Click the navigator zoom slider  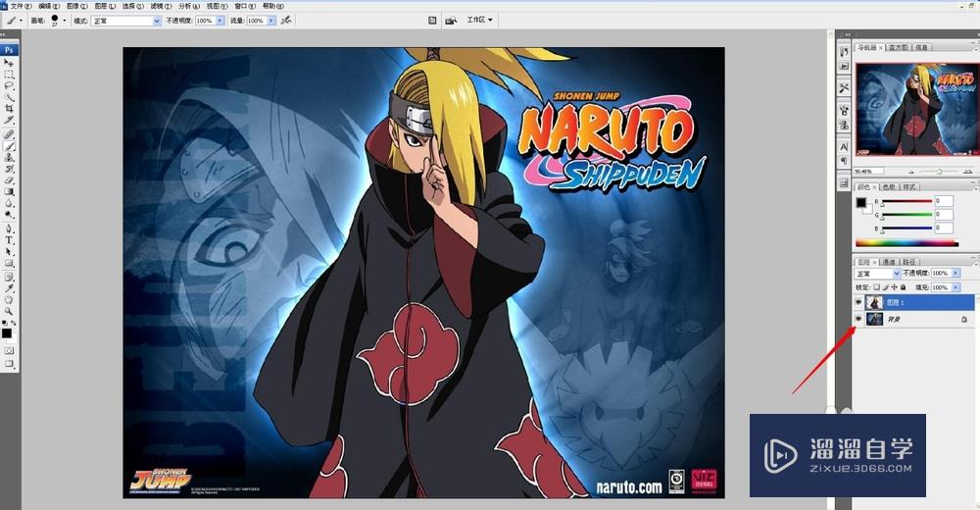point(938,172)
